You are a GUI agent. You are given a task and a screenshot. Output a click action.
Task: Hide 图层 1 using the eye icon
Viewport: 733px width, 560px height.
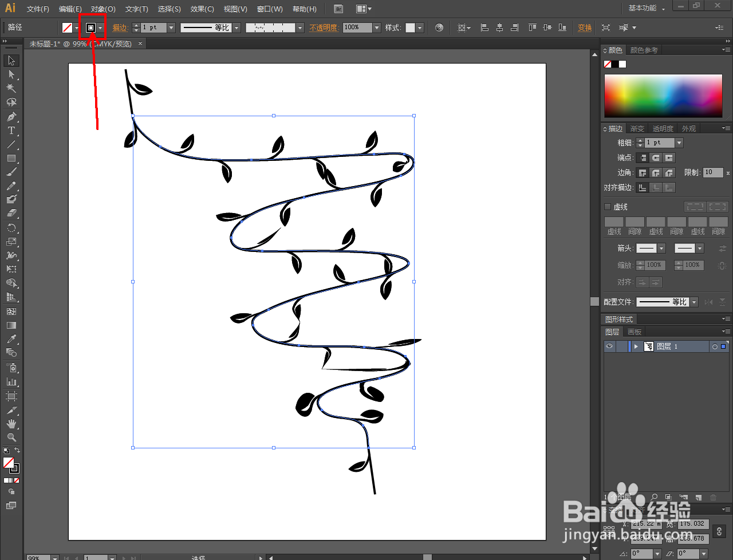click(609, 346)
